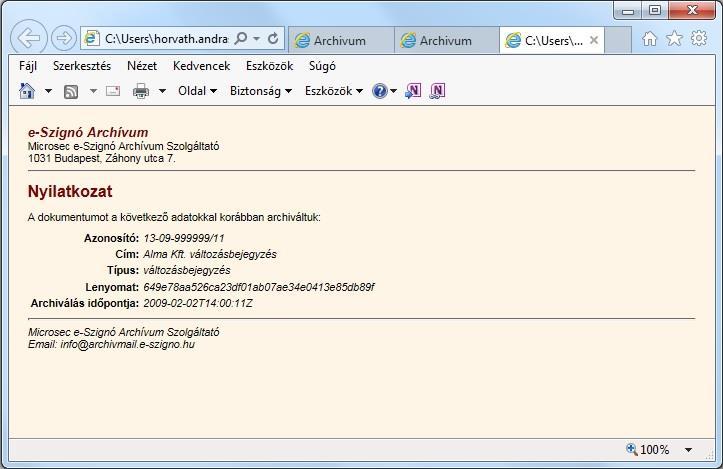Expand the feeds dropdown arrow
The height and width of the screenshot is (469, 723).
tap(93, 91)
